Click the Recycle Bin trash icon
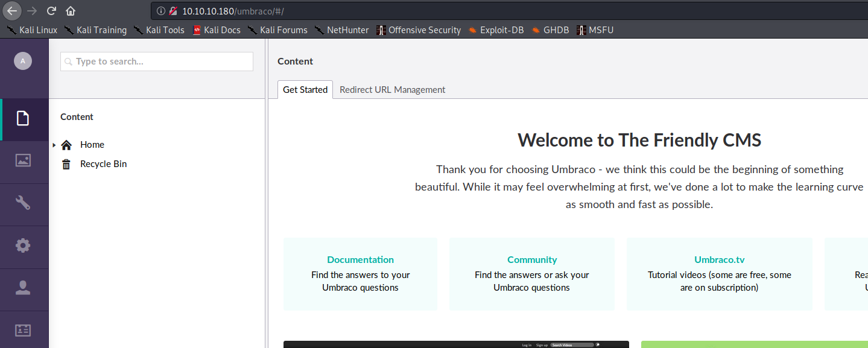This screenshot has width=868, height=348. 66,163
